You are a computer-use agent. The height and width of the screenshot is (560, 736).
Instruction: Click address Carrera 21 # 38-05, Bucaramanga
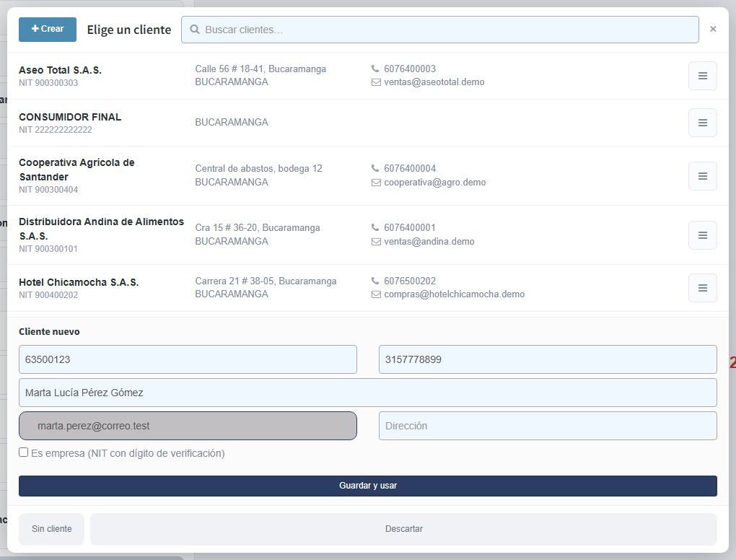coord(266,281)
